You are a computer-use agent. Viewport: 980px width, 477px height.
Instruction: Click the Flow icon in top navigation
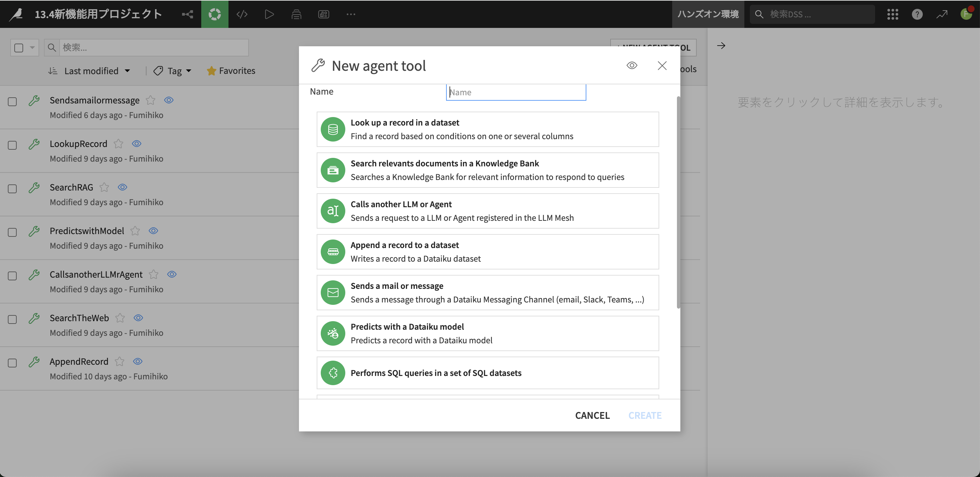click(x=187, y=14)
